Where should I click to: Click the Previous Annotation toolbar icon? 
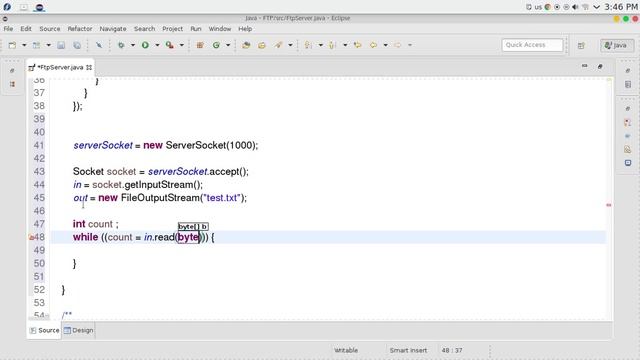333,45
